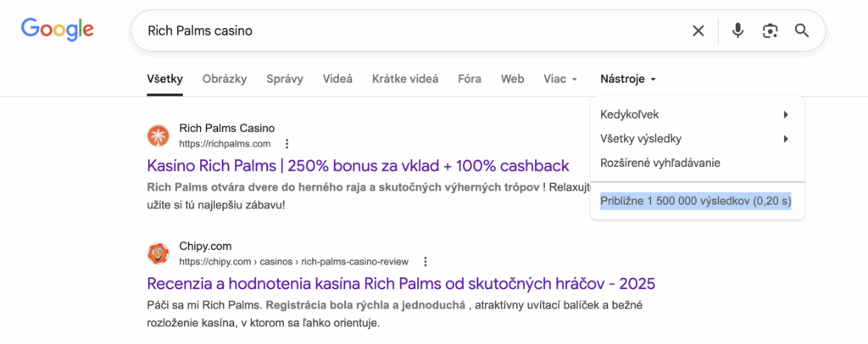The image size is (868, 344).
Task: Open the Správy tab
Action: [285, 79]
